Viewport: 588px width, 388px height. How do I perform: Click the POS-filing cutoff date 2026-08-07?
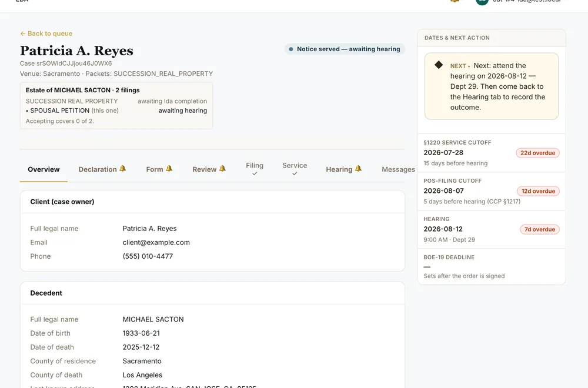(443, 191)
